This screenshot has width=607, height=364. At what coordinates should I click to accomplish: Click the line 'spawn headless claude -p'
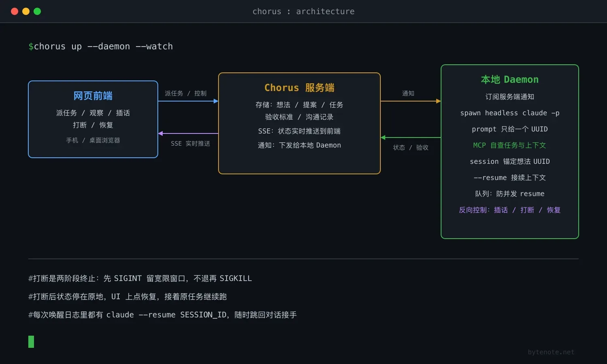point(510,113)
